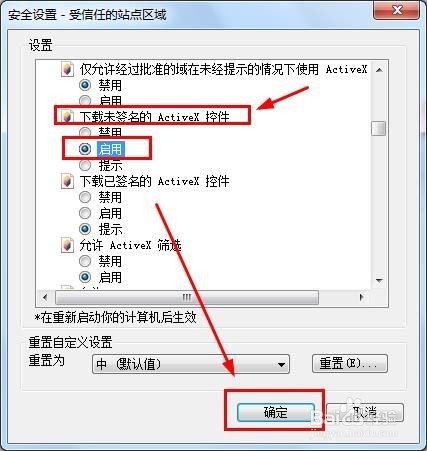Screen dimensions: 427x451
Task: Click the shield icon beside 允许 ActiveX 筛选
Action: 67,246
